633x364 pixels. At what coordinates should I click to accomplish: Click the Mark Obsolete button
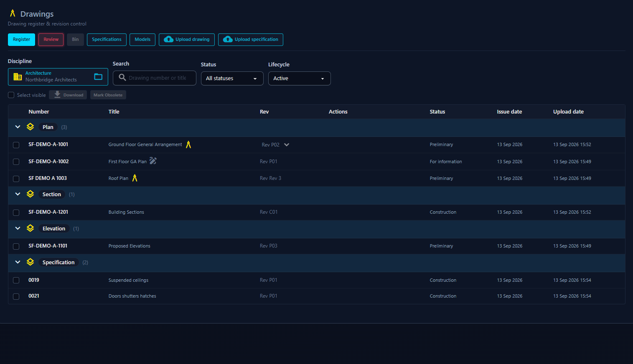coord(108,95)
